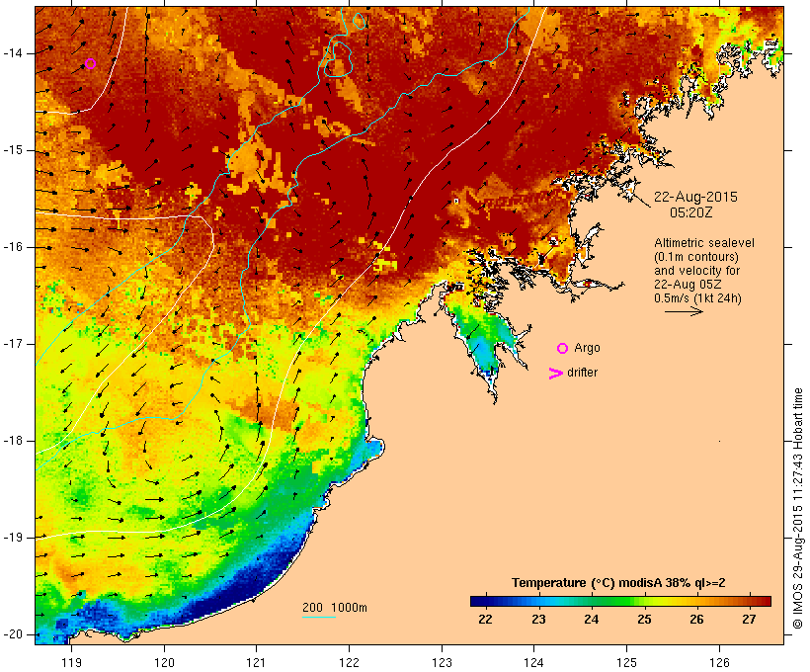The height and width of the screenshot is (672, 810).
Task: Click the longitude axis label 124
Action: (x=533, y=663)
